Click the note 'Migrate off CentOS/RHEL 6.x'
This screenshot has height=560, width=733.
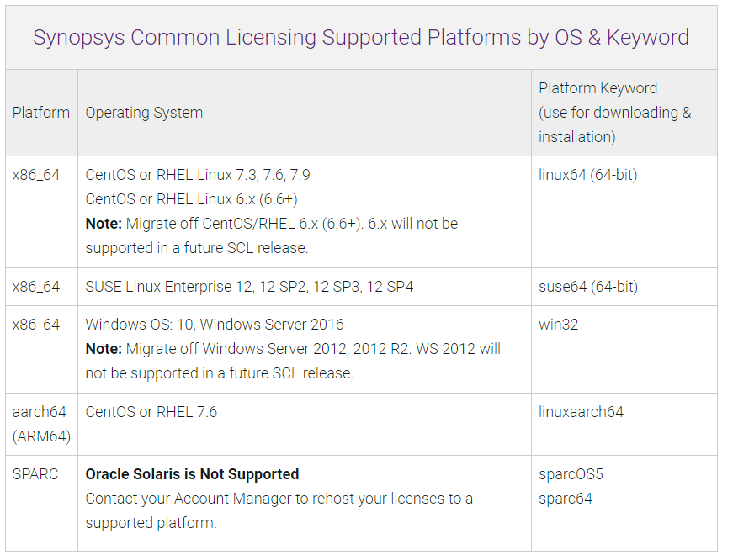(272, 235)
